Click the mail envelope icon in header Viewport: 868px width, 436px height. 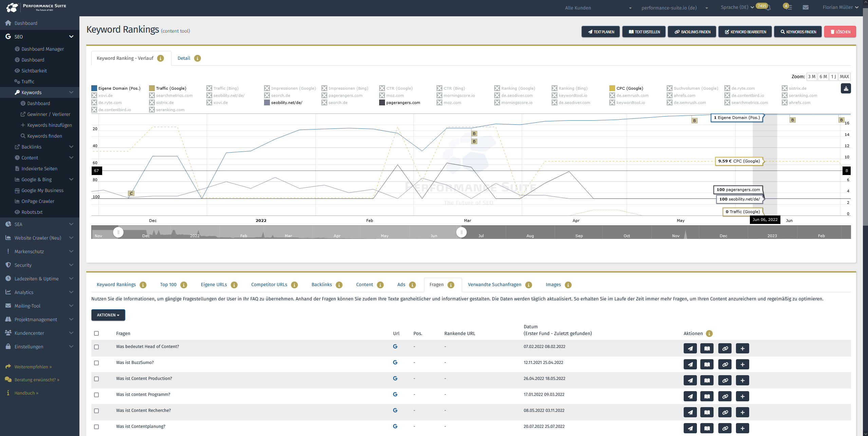point(806,7)
